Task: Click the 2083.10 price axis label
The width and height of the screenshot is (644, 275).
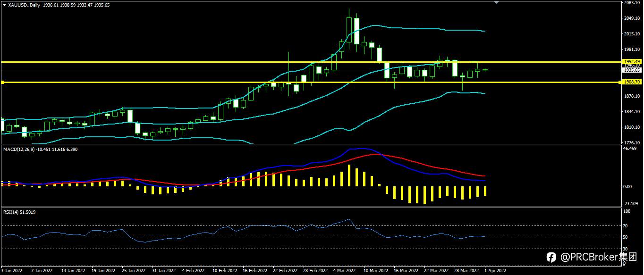Action: (x=631, y=3)
